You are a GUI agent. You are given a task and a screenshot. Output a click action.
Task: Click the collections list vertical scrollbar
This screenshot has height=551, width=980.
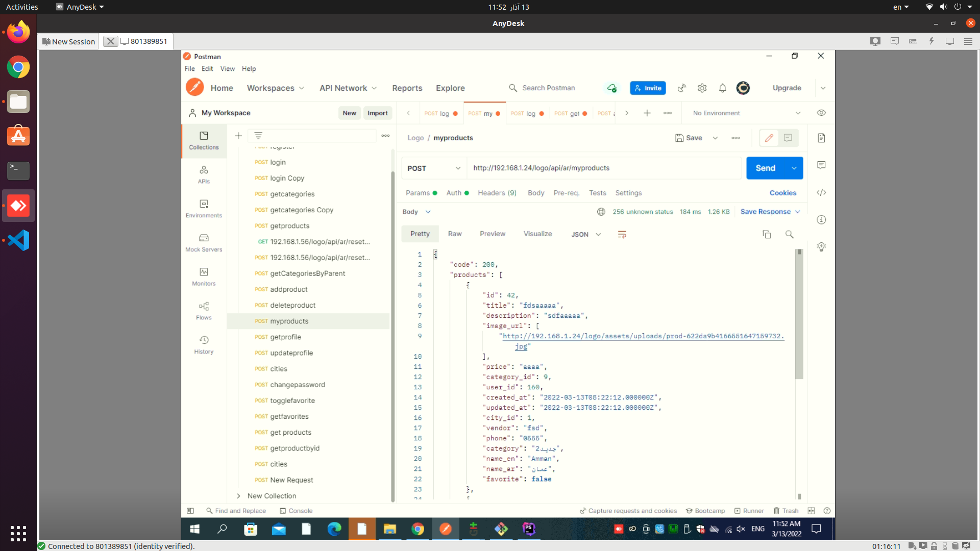pos(393,337)
